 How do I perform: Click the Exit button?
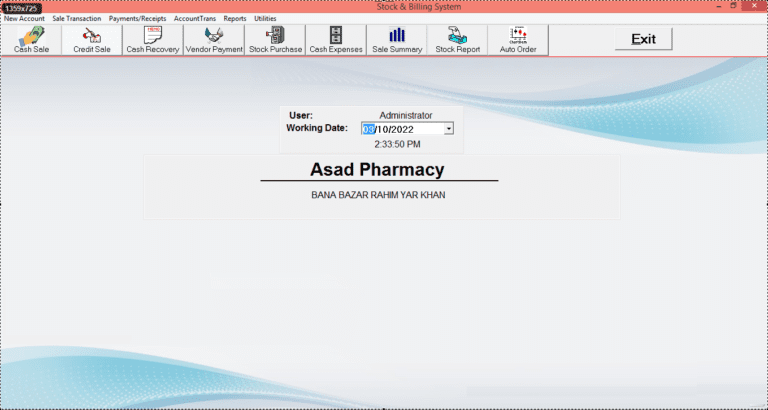pos(643,39)
